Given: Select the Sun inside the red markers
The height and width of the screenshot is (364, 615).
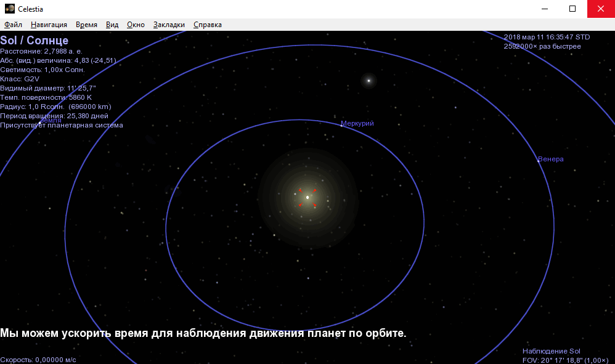Looking at the screenshot, I should click(307, 197).
